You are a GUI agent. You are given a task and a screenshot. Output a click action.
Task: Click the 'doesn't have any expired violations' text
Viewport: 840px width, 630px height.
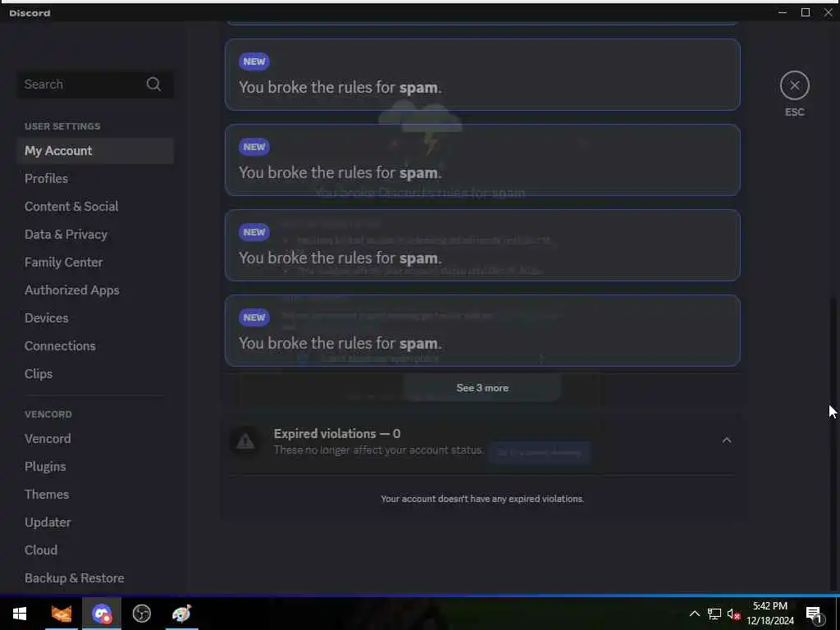(482, 499)
